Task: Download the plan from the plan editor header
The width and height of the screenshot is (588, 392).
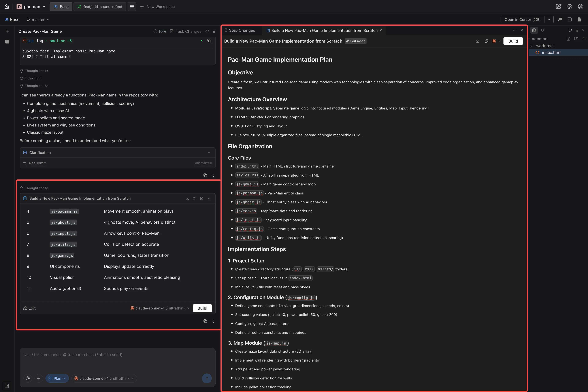Action: pos(477,41)
